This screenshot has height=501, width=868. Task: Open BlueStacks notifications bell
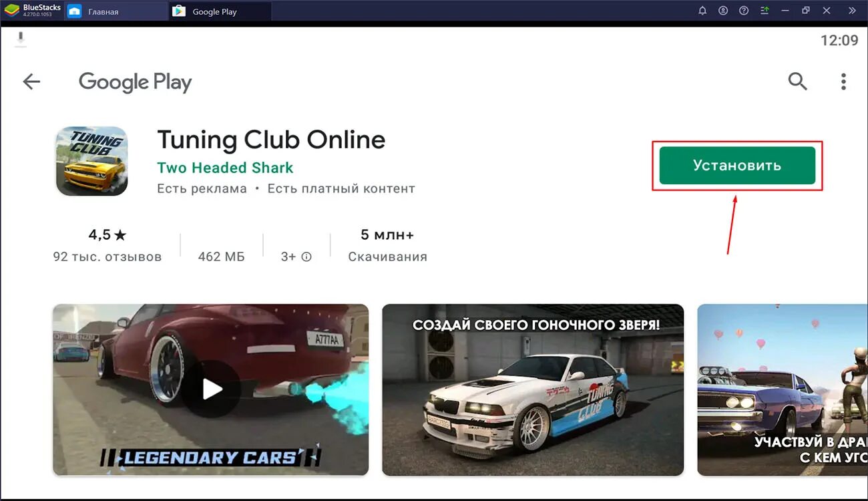coord(702,11)
